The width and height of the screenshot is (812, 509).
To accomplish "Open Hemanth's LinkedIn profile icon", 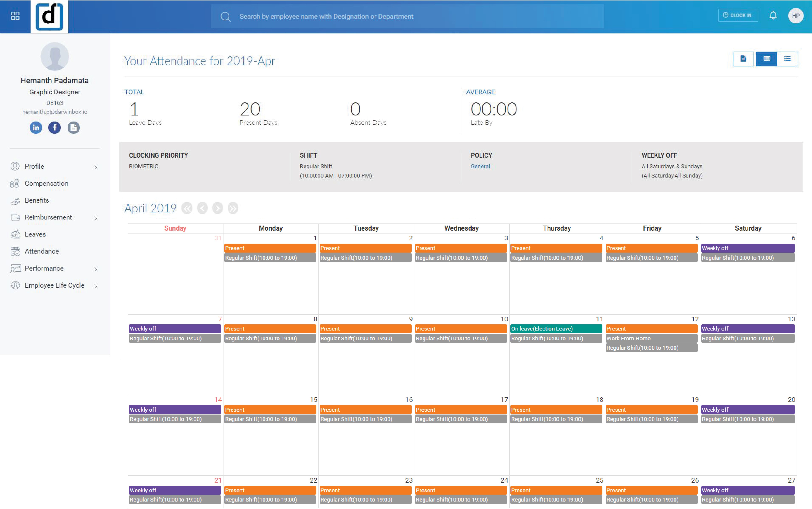I will (x=36, y=128).
